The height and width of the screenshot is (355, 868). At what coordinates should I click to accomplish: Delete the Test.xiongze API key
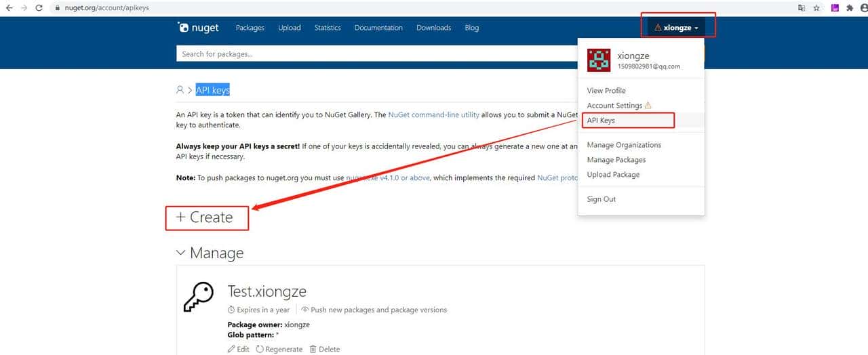[324, 350]
